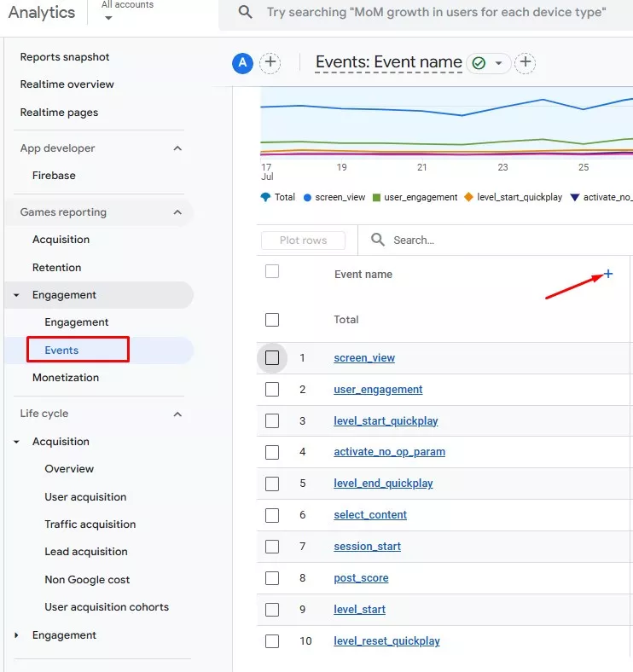Click the table search magnifier icon
The image size is (633, 672).
(378, 240)
